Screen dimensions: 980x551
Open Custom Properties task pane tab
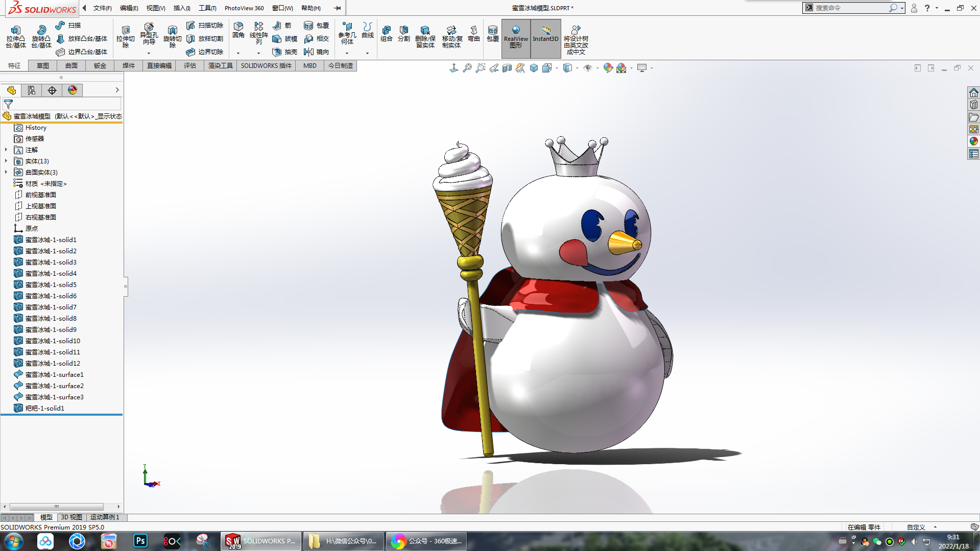[x=974, y=154]
